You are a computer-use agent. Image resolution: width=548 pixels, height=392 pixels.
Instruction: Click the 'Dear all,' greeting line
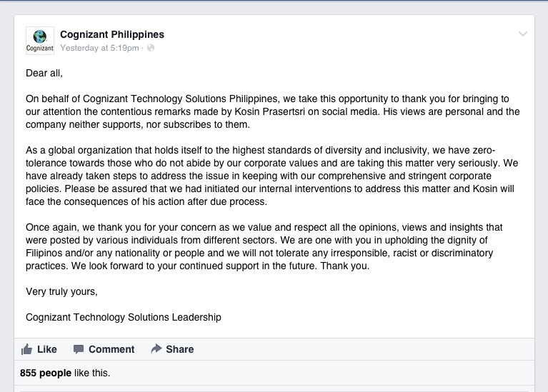(44, 73)
